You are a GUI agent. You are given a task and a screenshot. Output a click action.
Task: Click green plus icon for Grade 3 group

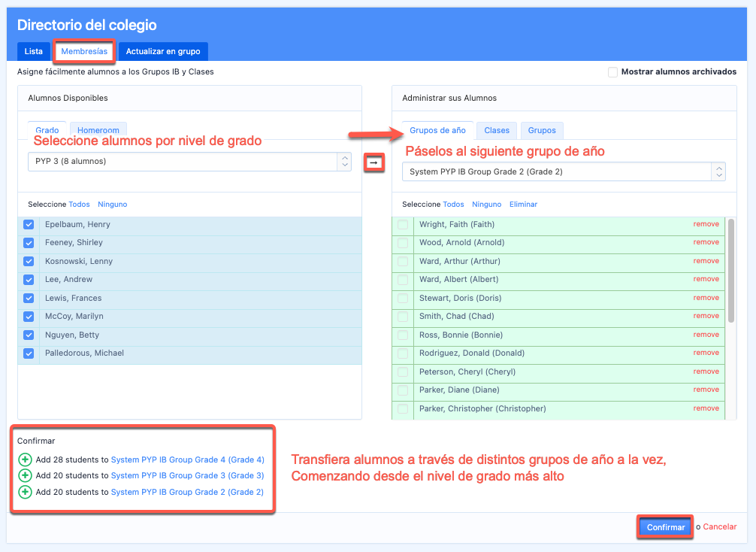tap(25, 475)
